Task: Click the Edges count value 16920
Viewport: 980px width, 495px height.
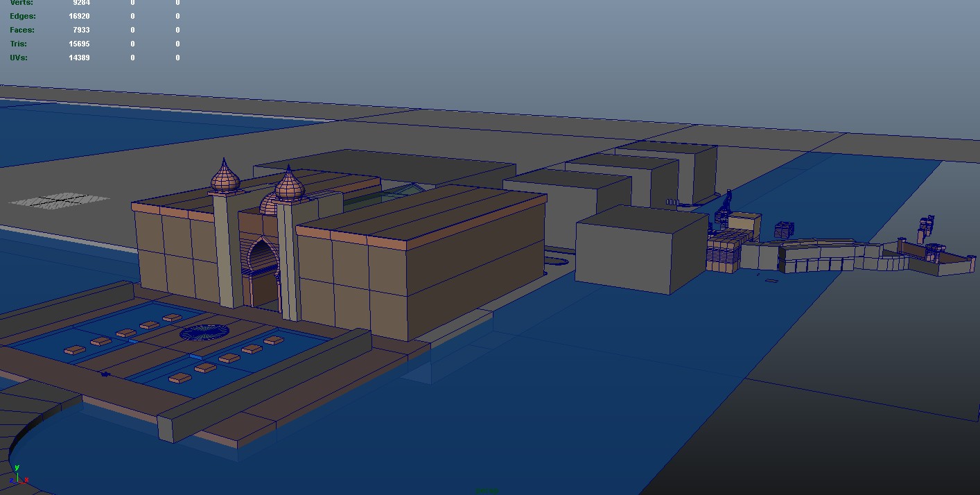Action: (x=79, y=16)
